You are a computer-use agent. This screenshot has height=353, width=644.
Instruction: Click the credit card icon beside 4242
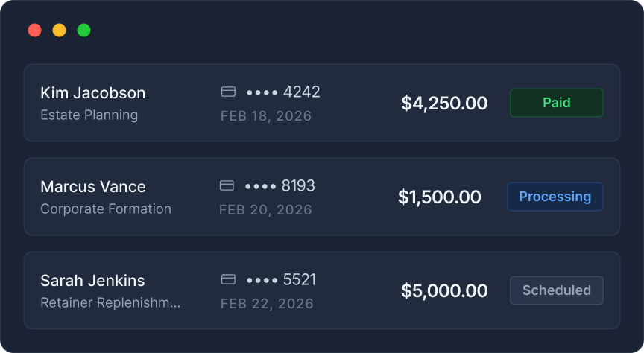(x=229, y=92)
